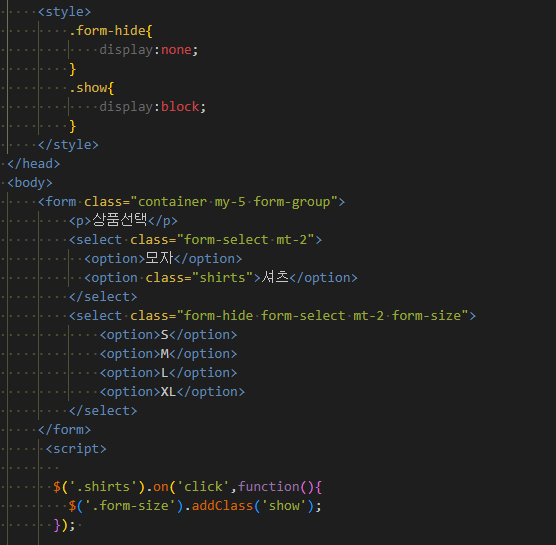This screenshot has width=556, height=545.
Task: Click the closing form tag
Action: (x=65, y=430)
